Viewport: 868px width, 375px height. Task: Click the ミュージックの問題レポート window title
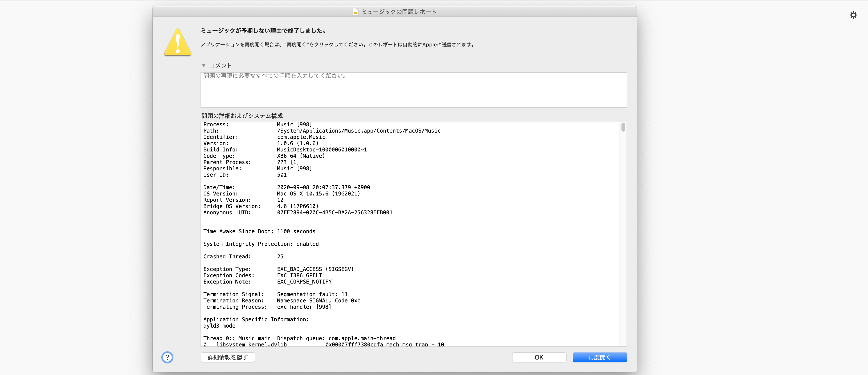[x=399, y=12]
